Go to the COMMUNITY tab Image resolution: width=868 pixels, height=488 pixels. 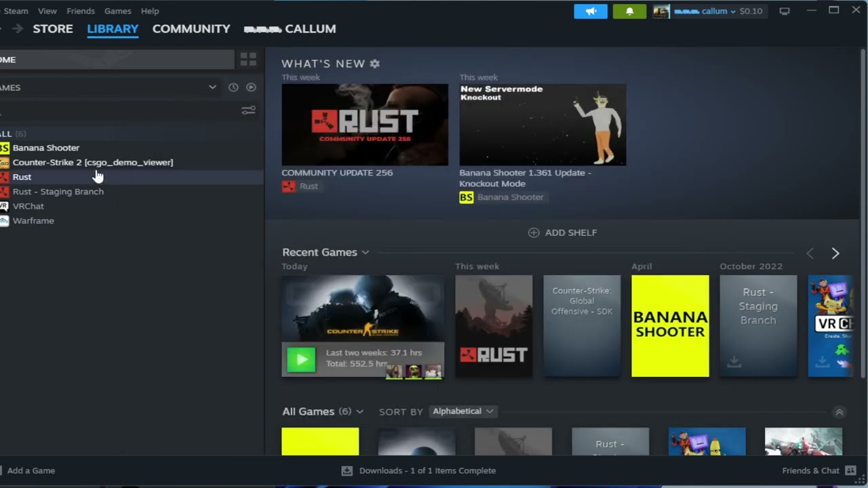191,28
